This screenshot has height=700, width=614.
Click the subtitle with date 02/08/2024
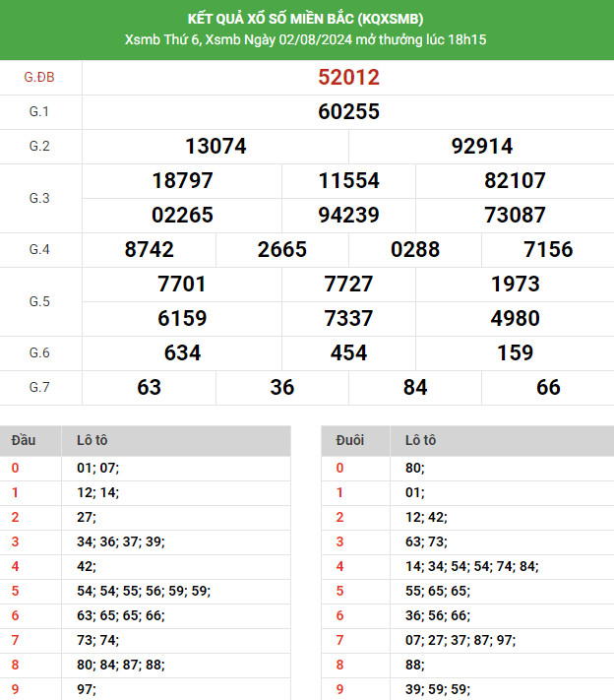(305, 39)
